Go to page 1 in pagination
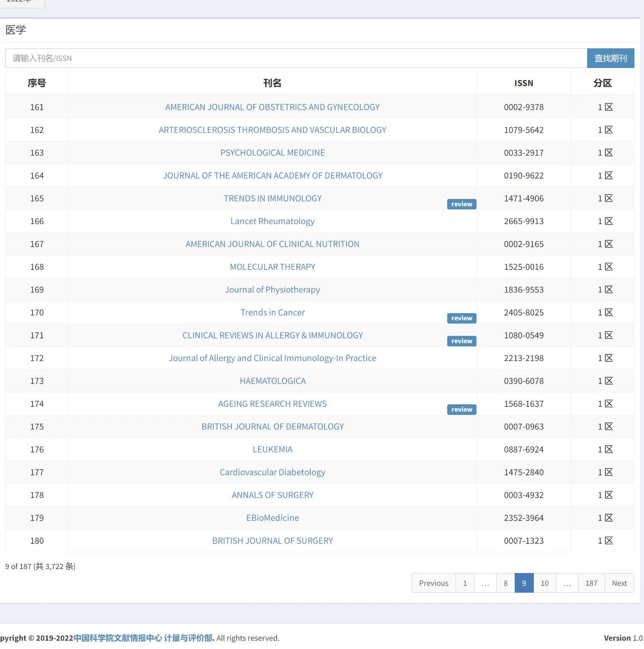Viewport: 644px width, 649px height. 465,583
